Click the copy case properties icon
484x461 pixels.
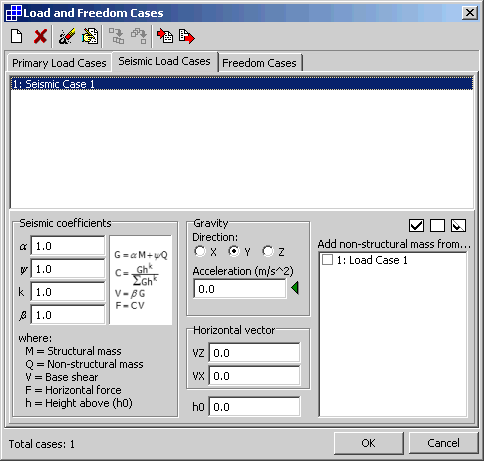pyautogui.click(x=90, y=36)
